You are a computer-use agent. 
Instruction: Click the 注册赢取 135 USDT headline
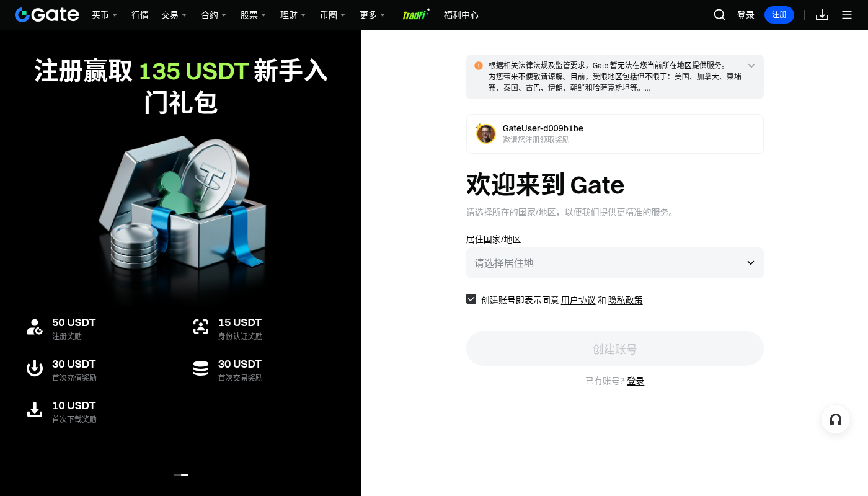tap(181, 87)
